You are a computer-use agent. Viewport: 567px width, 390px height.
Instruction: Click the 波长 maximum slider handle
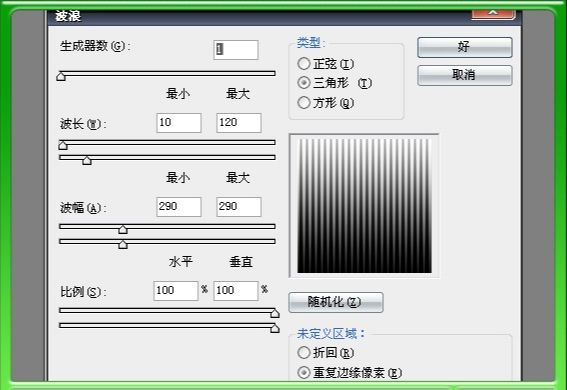click(87, 160)
